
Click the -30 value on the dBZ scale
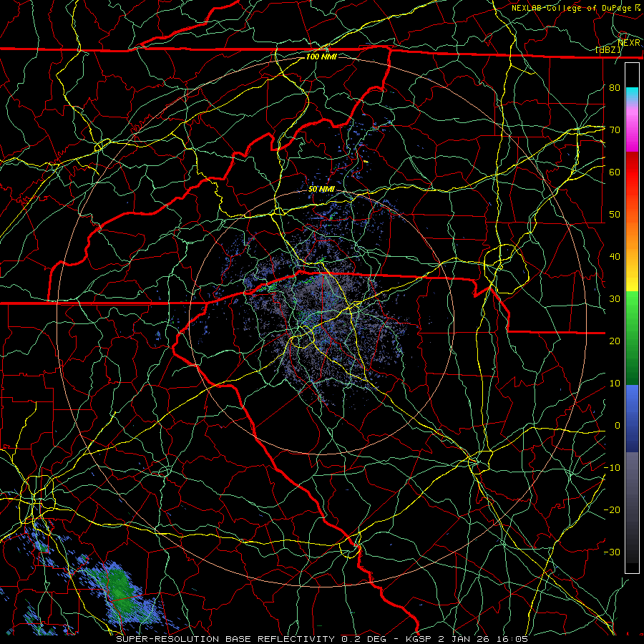[x=612, y=552]
